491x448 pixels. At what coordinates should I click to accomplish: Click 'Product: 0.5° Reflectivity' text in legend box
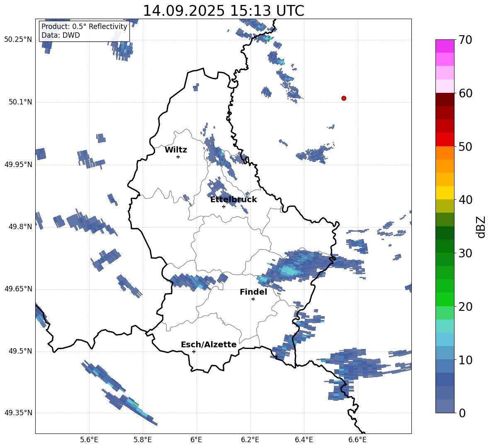click(x=84, y=27)
